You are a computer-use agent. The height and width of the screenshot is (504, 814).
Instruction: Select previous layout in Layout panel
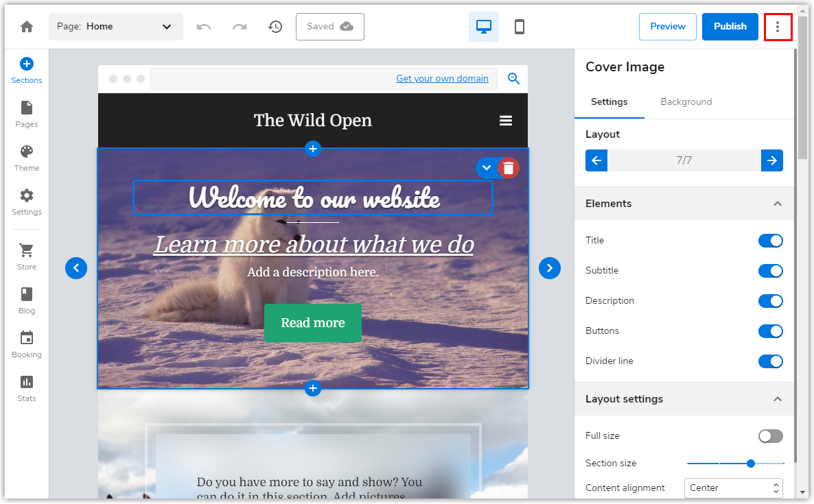(x=596, y=160)
